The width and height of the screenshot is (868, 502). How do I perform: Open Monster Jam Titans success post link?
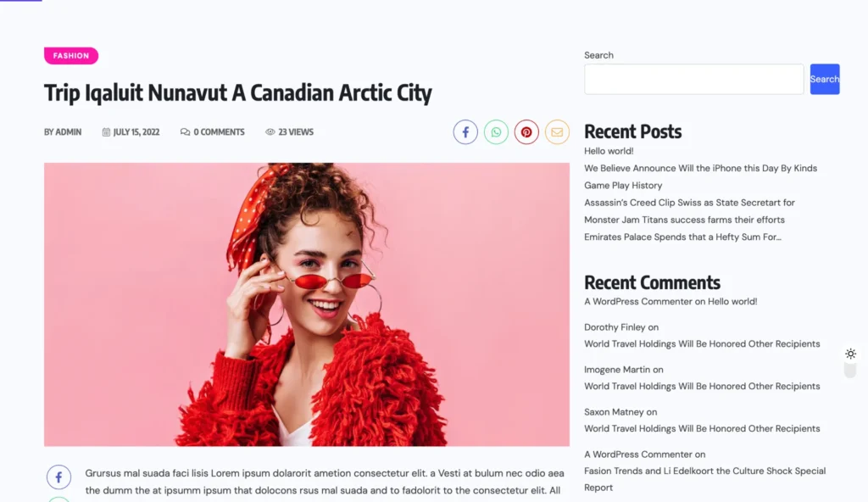684,220
